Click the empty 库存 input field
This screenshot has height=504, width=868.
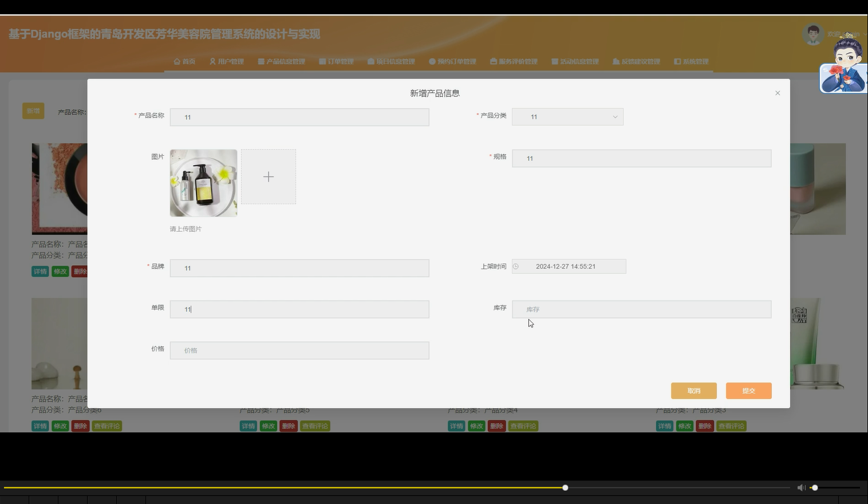pyautogui.click(x=641, y=309)
